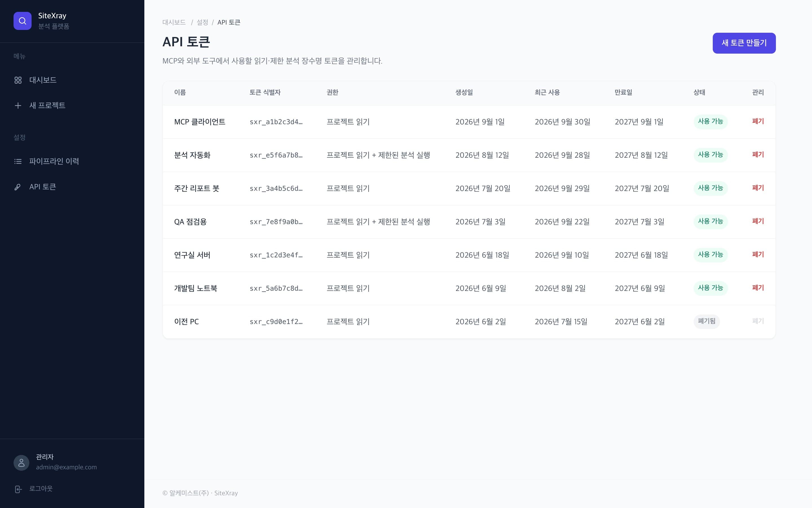Click 사용 가능 badge in MCP 클라이언트 row

pos(710,121)
